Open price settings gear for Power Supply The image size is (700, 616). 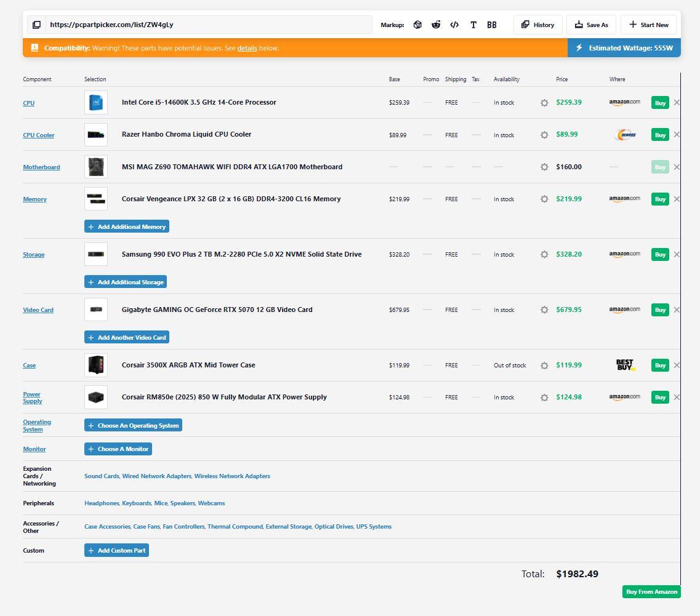[544, 398]
